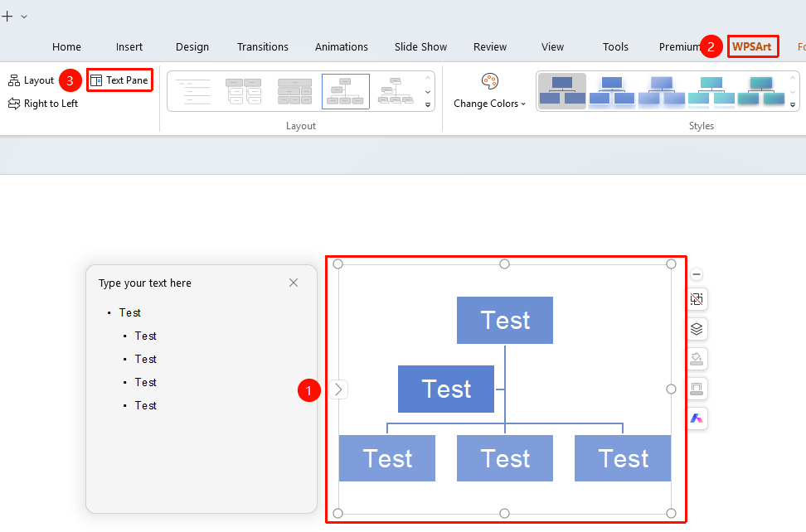Pick the dark teal shadowed style thumbnail
This screenshot has width=806, height=532.
pos(760,91)
